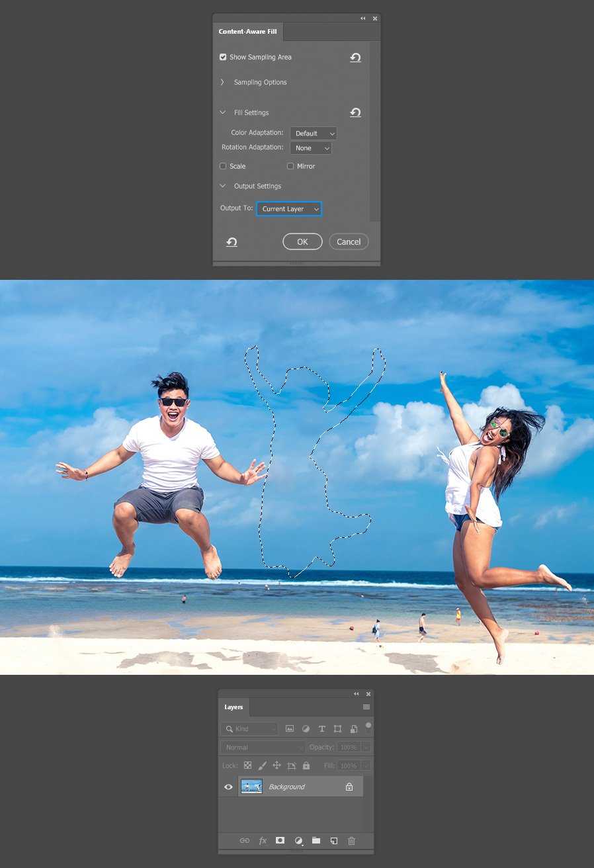Open the layer style fx menu
This screenshot has width=594, height=868.
tap(263, 840)
